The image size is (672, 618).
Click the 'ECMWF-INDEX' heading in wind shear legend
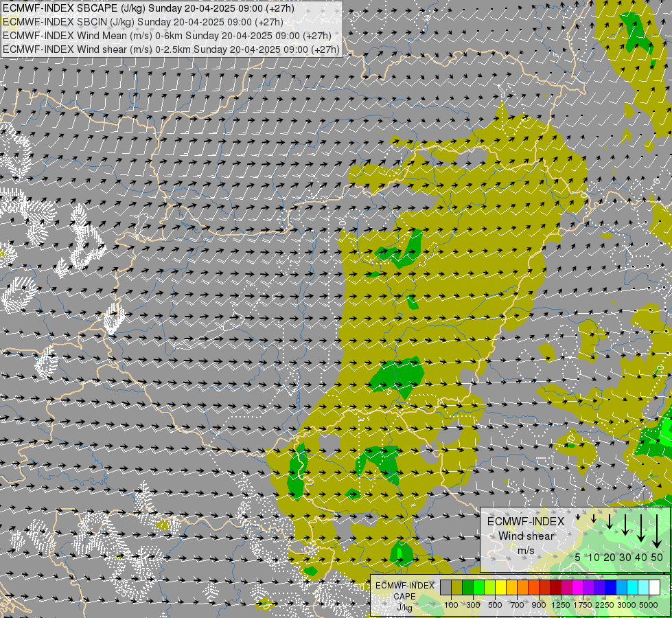coord(526,521)
